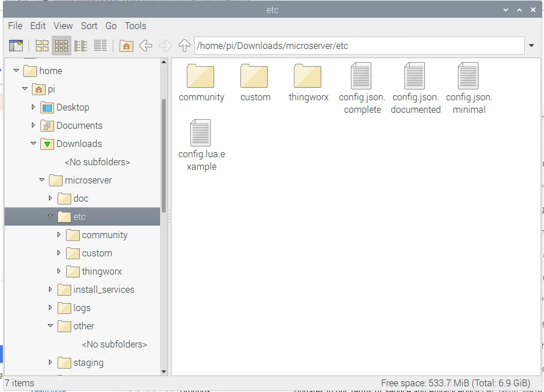Open the thingworx folder icon in file pane
544x392 pixels.
pos(308,76)
